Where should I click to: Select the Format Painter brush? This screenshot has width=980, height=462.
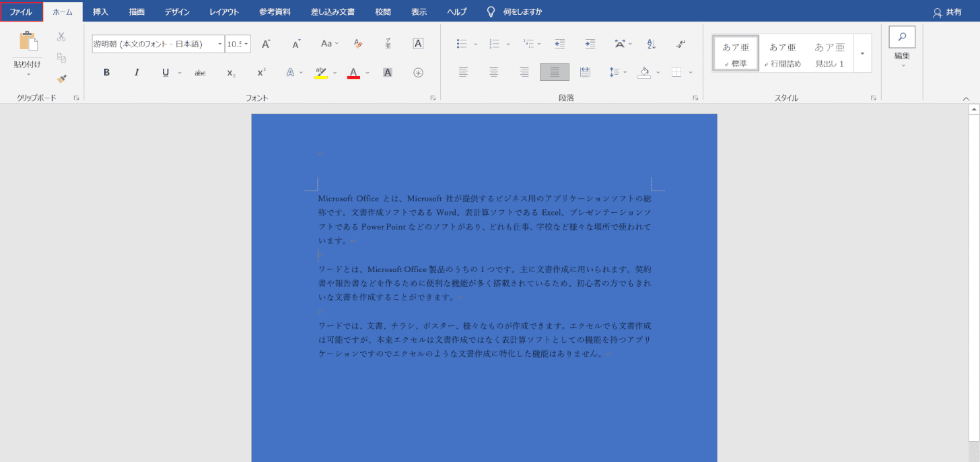click(61, 79)
